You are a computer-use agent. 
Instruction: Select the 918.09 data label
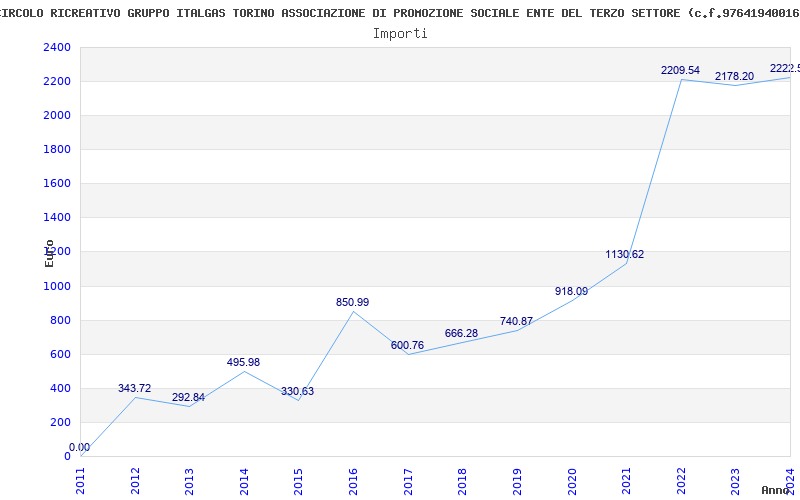point(571,291)
